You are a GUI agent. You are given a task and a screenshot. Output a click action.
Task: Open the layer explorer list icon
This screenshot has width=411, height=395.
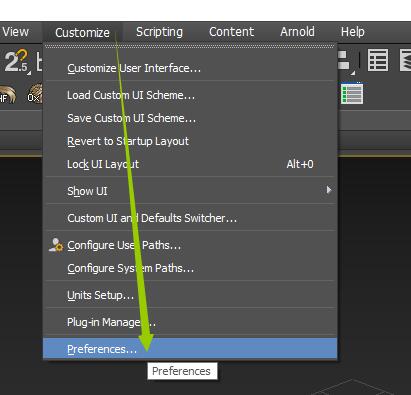tap(378, 60)
